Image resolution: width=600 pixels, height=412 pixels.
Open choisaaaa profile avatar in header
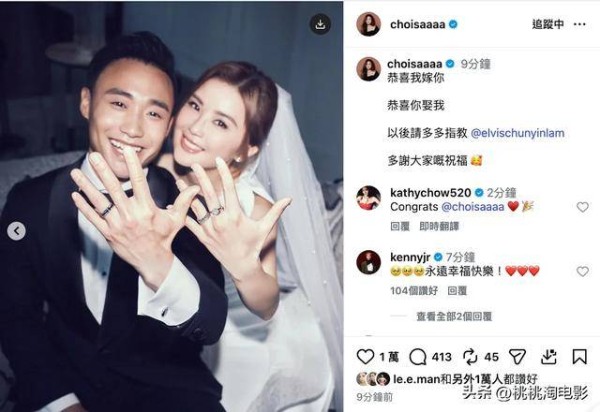pos(368,24)
